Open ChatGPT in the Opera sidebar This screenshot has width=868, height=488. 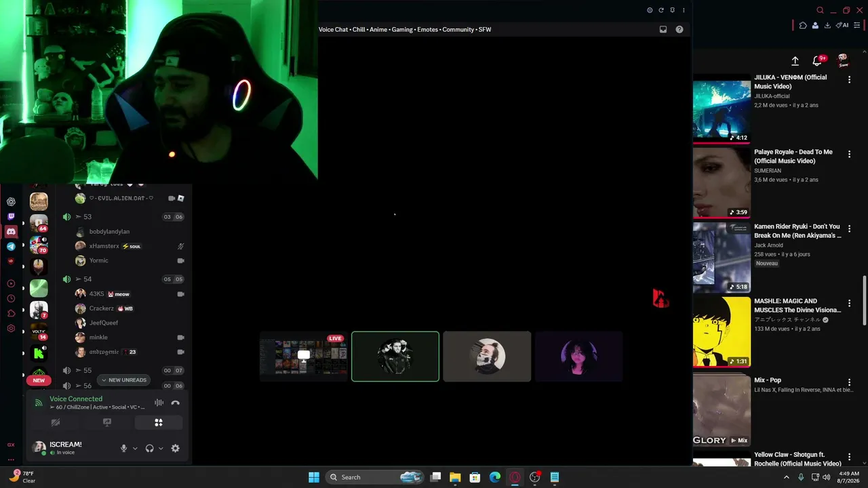point(11,202)
